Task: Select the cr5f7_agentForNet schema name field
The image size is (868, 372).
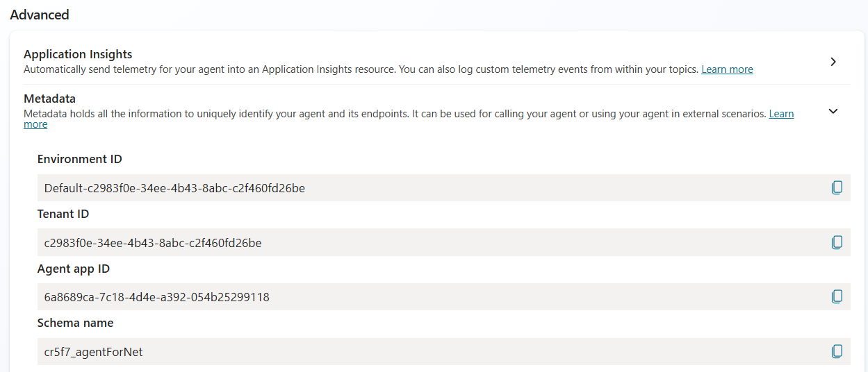Action: point(443,352)
